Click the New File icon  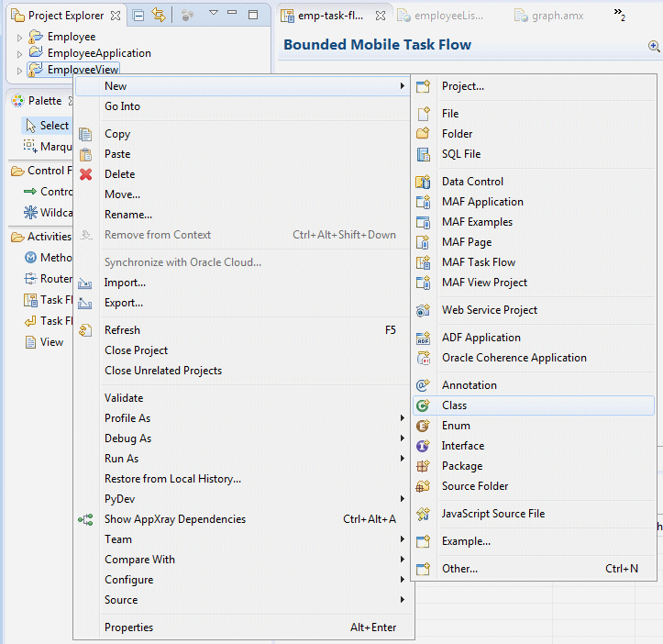[424, 114]
